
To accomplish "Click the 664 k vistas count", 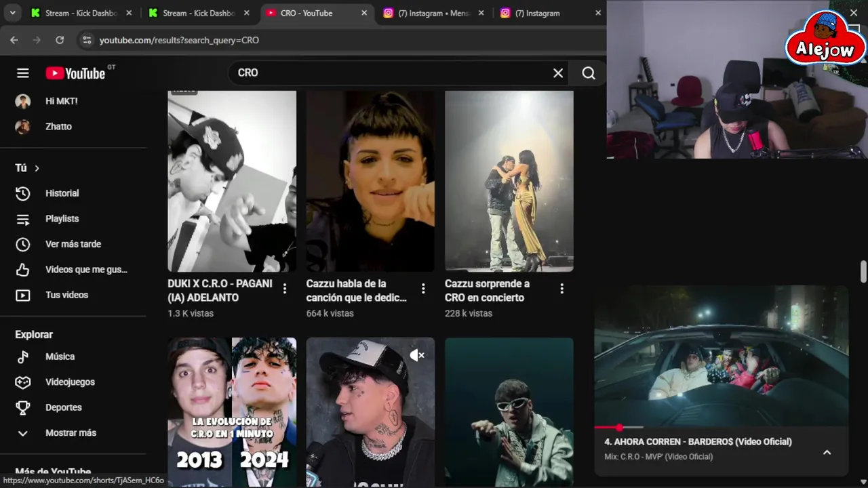I will [330, 314].
